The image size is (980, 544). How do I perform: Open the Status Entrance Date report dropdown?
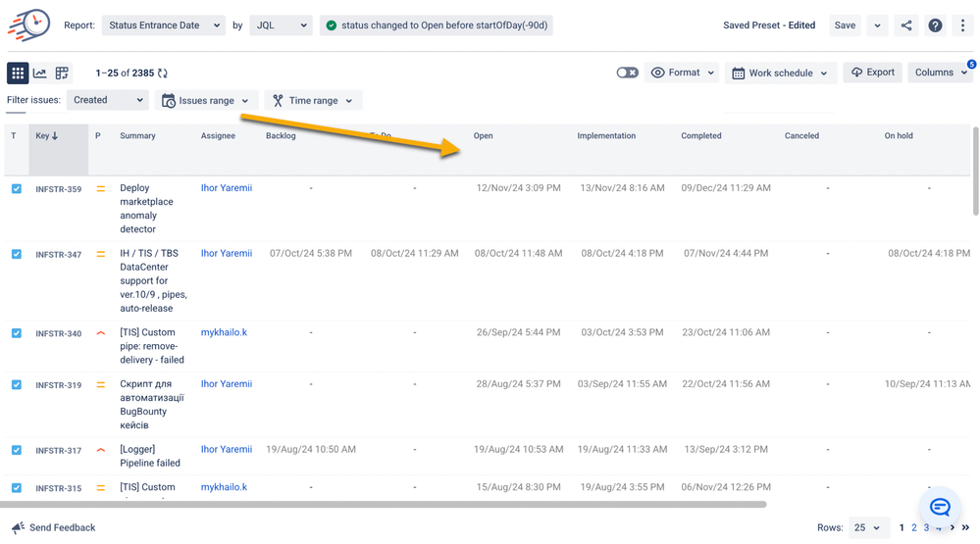click(164, 25)
